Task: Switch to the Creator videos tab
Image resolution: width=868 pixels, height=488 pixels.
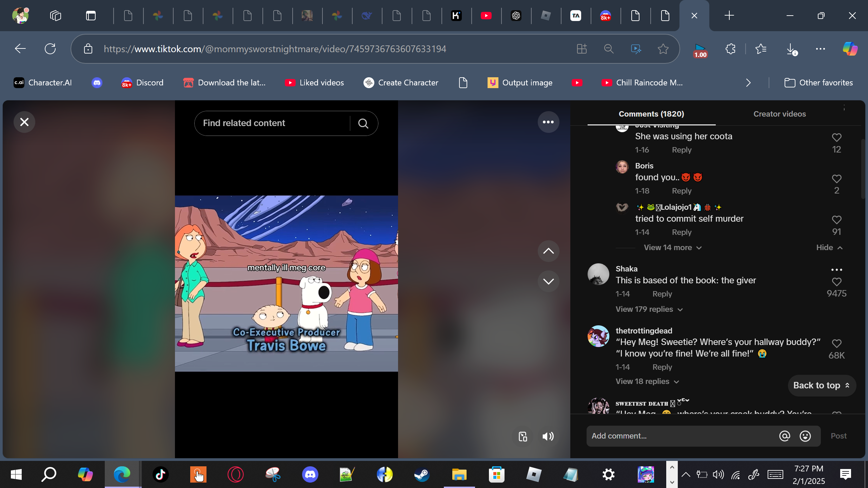Action: click(x=779, y=114)
